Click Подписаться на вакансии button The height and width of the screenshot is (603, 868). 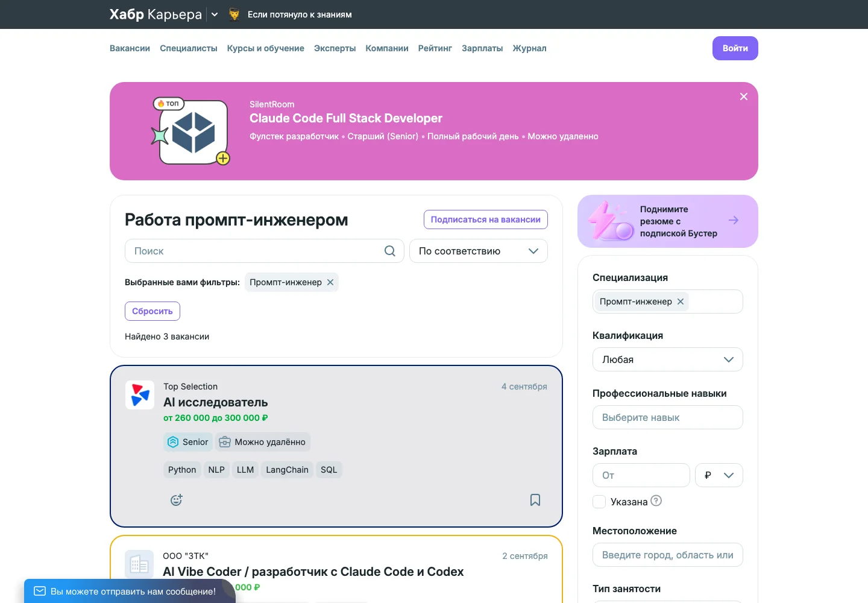coord(486,219)
